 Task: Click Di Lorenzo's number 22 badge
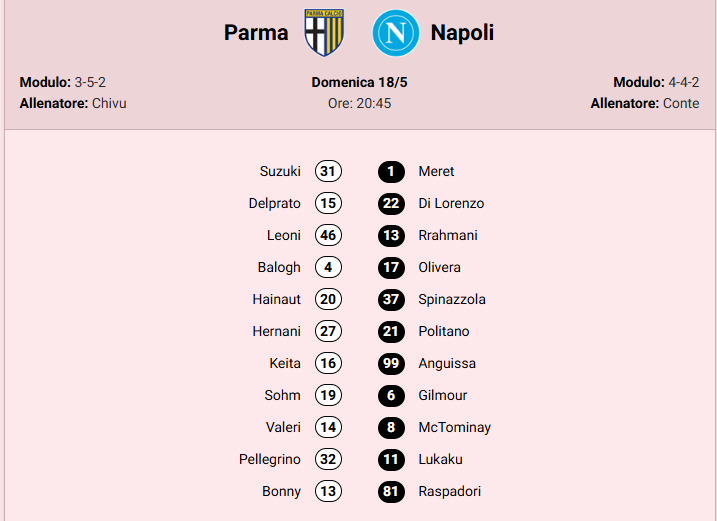click(391, 203)
